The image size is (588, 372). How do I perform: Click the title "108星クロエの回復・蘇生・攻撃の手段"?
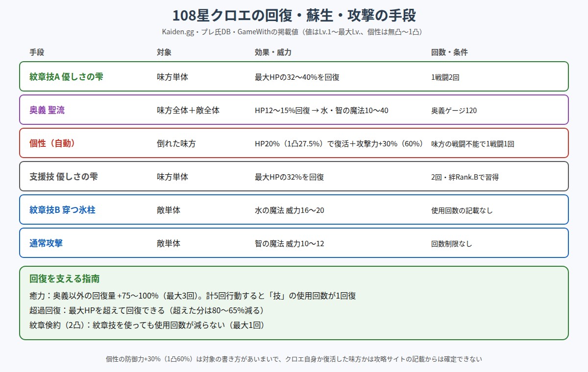tap(294, 16)
